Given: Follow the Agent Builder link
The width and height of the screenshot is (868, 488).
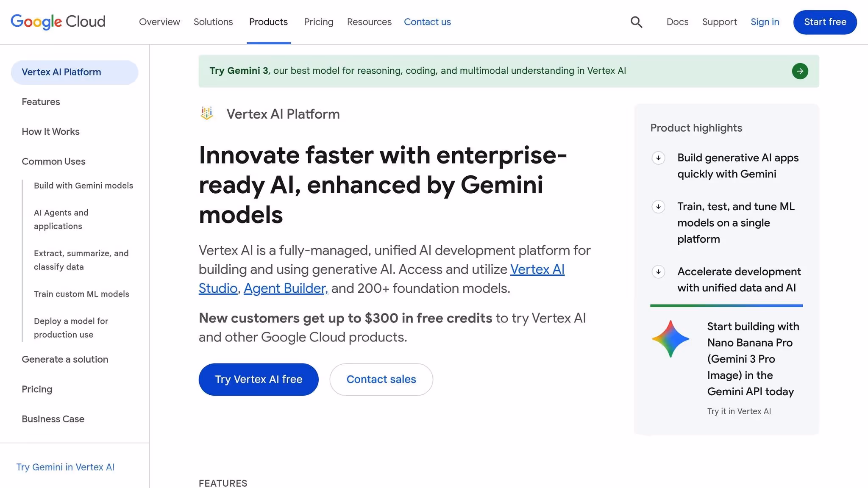Looking at the screenshot, I should click(x=285, y=288).
